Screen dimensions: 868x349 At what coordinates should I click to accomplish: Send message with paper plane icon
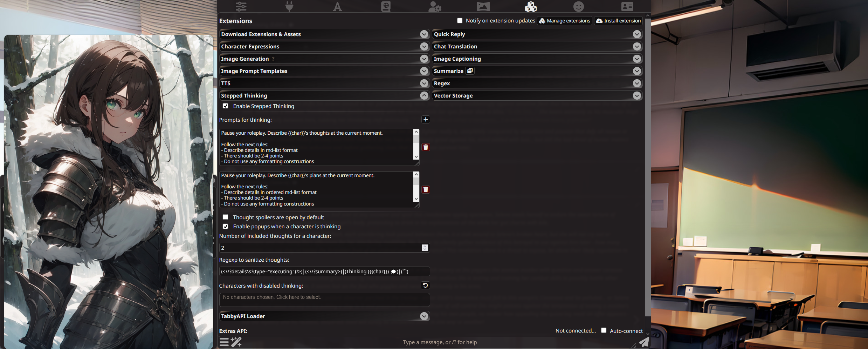point(644,342)
